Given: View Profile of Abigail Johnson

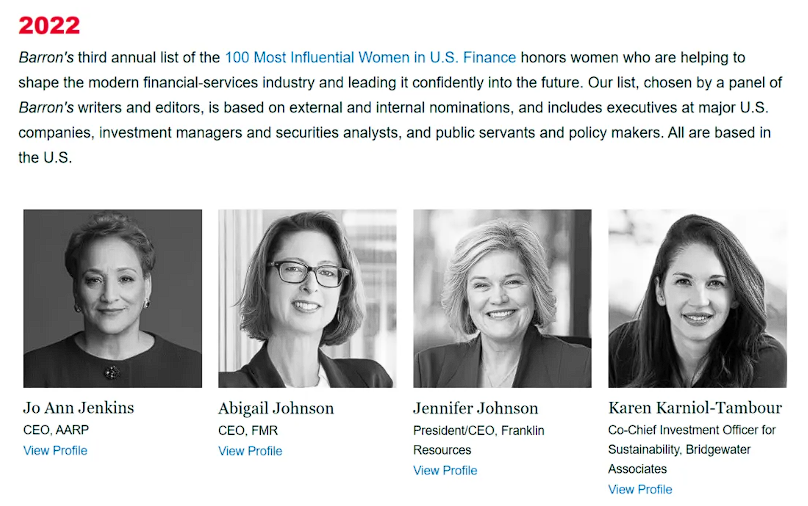Looking at the screenshot, I should (x=250, y=451).
